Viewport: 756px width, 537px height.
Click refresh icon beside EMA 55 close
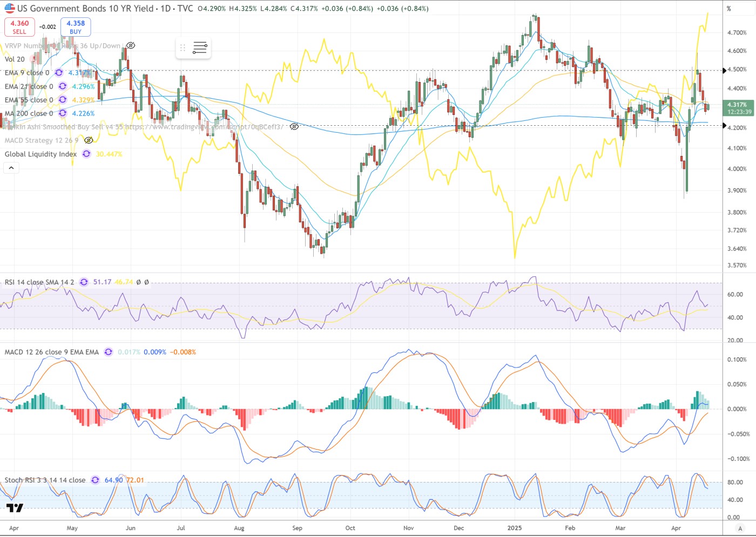pos(63,100)
